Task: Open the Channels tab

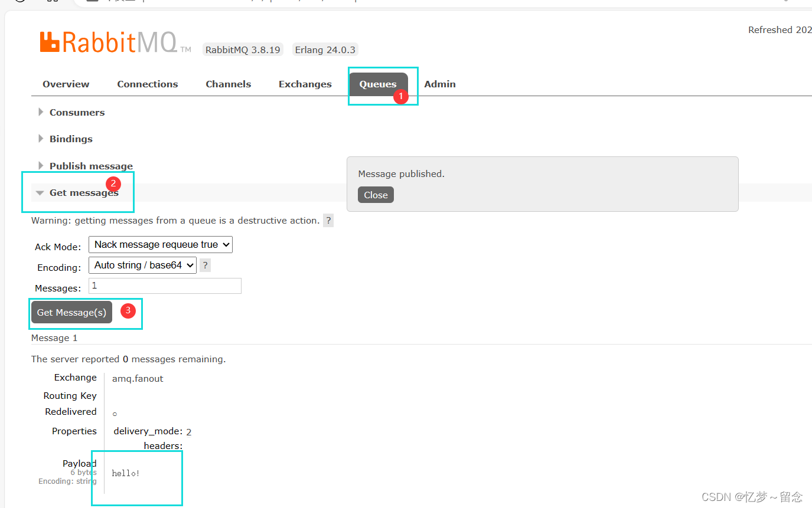Action: pyautogui.click(x=228, y=84)
